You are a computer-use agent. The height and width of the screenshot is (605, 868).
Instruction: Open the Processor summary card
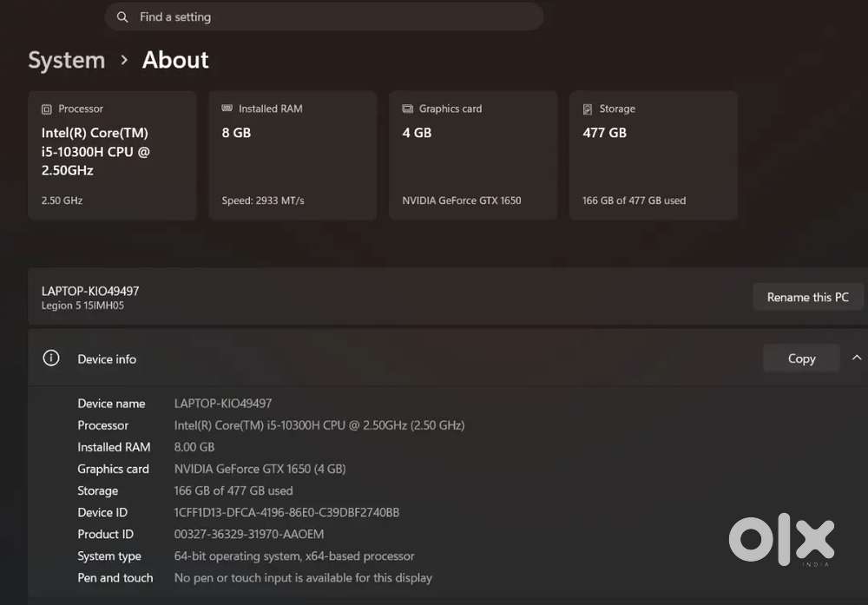112,155
